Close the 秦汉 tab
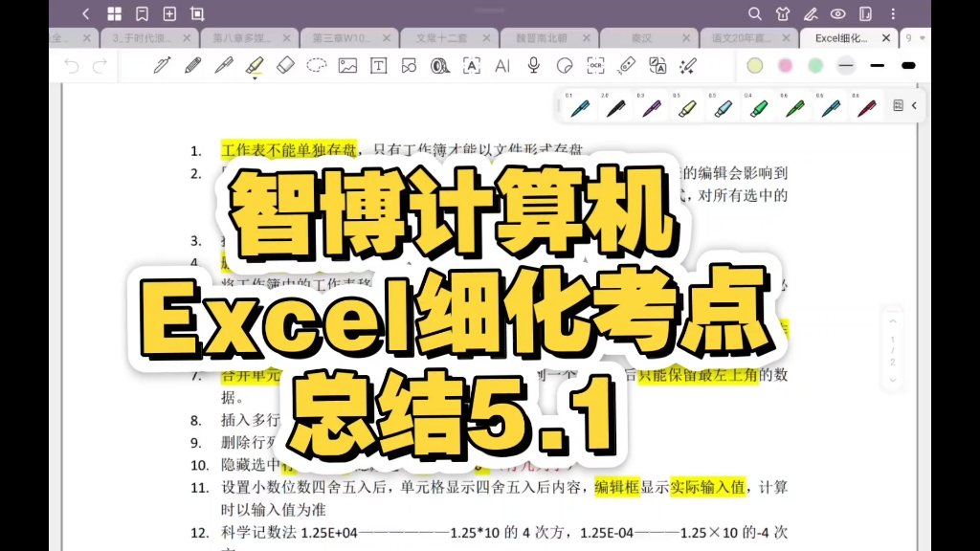The width and height of the screenshot is (980, 551). 686,38
